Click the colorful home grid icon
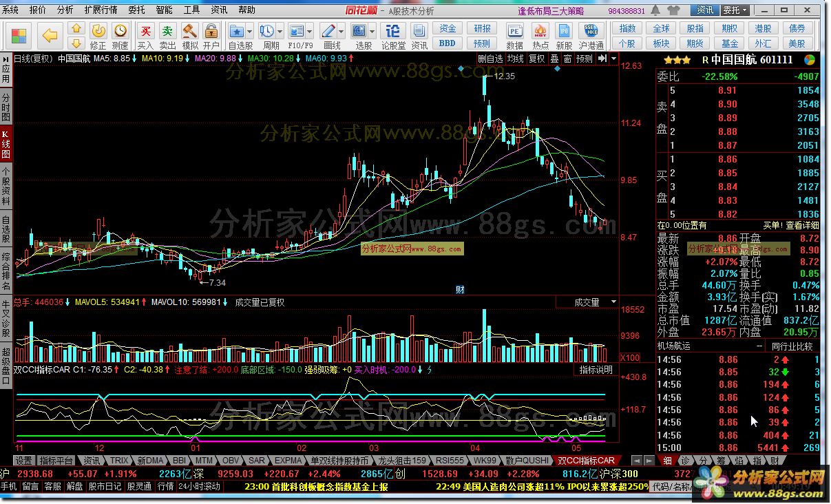The height and width of the screenshot is (504, 831). tap(19, 35)
